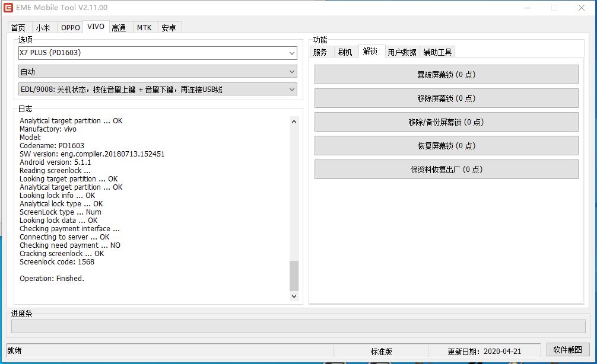This screenshot has height=364, width=597.
Task: Click 'Manufactory: vivo' log line
Action: click(x=48, y=129)
